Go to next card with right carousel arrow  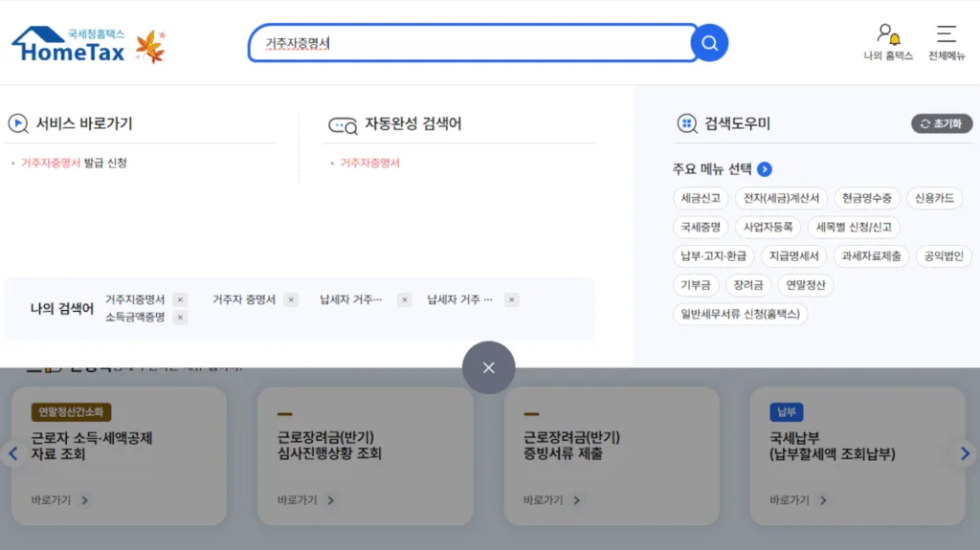click(x=965, y=453)
